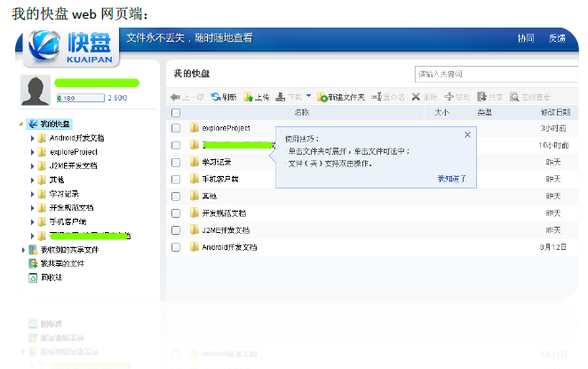588x369 pixels.
Task: Open 反馈 in the top header
Action: coord(557,38)
